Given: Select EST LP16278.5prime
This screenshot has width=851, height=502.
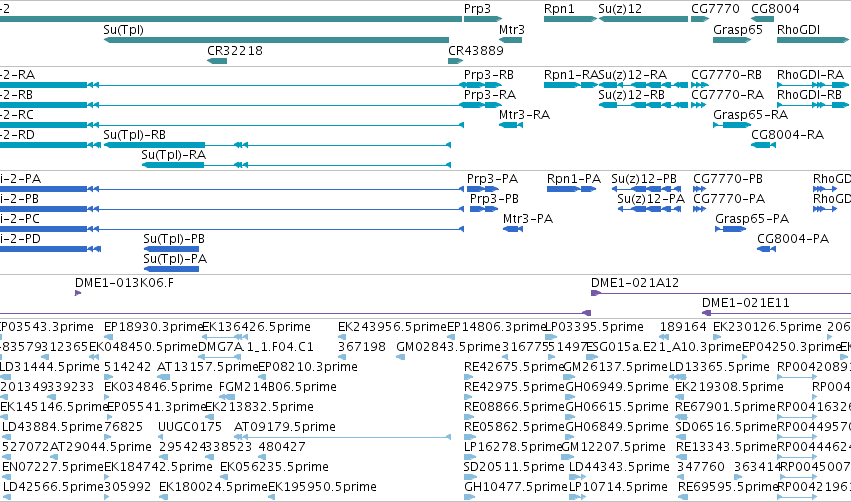Looking at the screenshot, I should [513, 447].
